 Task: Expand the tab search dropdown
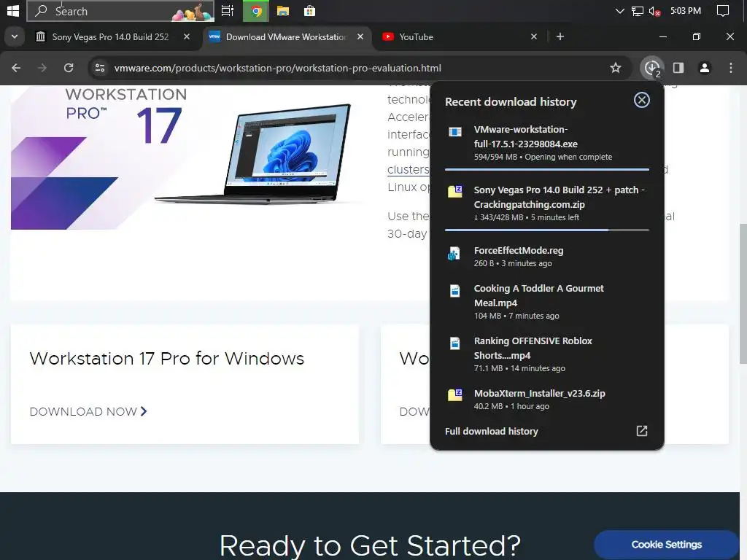coord(15,36)
